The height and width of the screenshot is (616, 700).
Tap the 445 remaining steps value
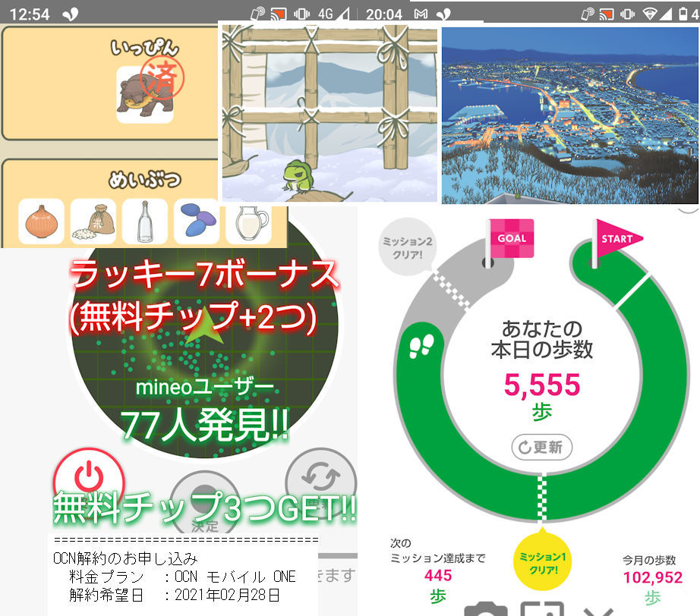(x=438, y=575)
